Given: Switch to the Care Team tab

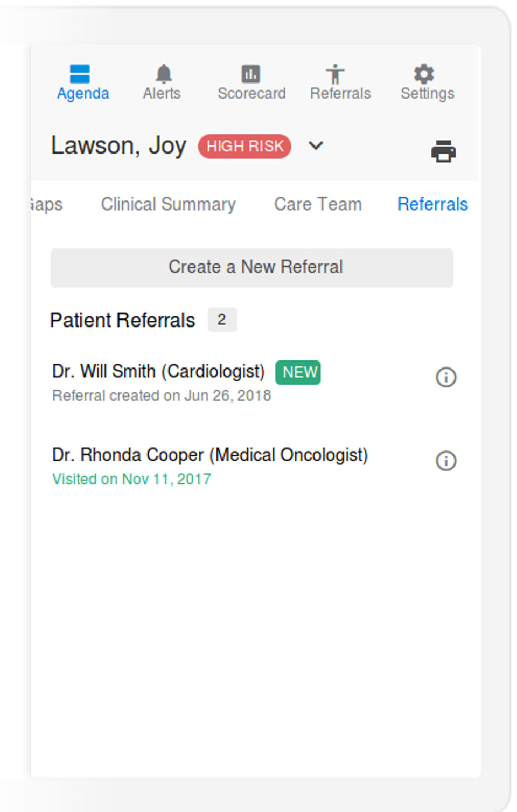Looking at the screenshot, I should (x=318, y=204).
